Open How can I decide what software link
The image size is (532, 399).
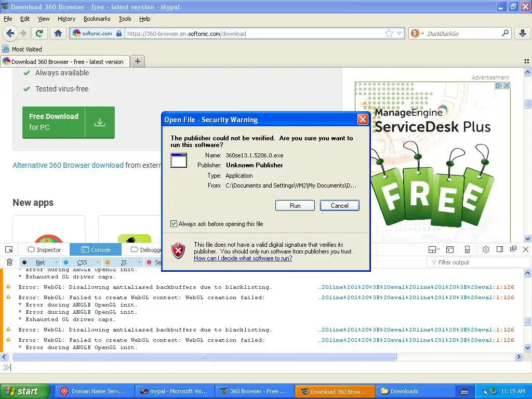pyautogui.click(x=243, y=258)
